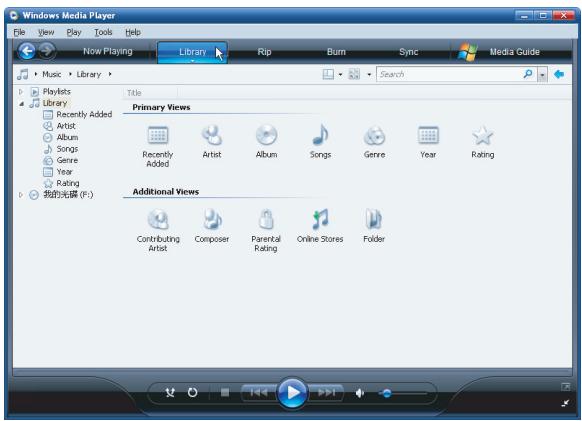Open the Rating star view icon
Image resolution: width=582 pixels, height=421 pixels.
[482, 136]
